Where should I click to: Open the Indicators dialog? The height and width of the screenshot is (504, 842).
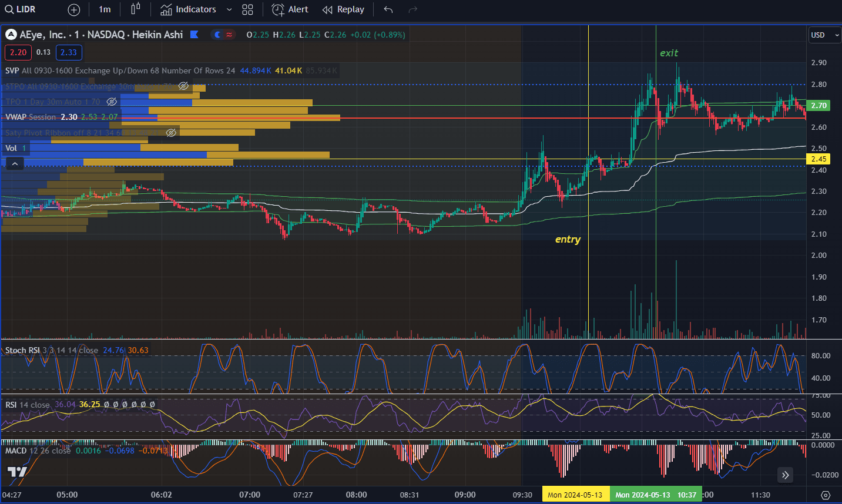[189, 9]
